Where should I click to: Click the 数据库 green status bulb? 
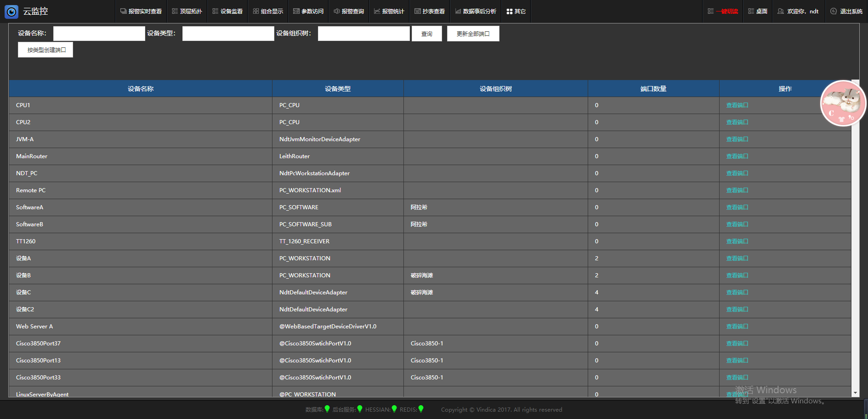327,409
